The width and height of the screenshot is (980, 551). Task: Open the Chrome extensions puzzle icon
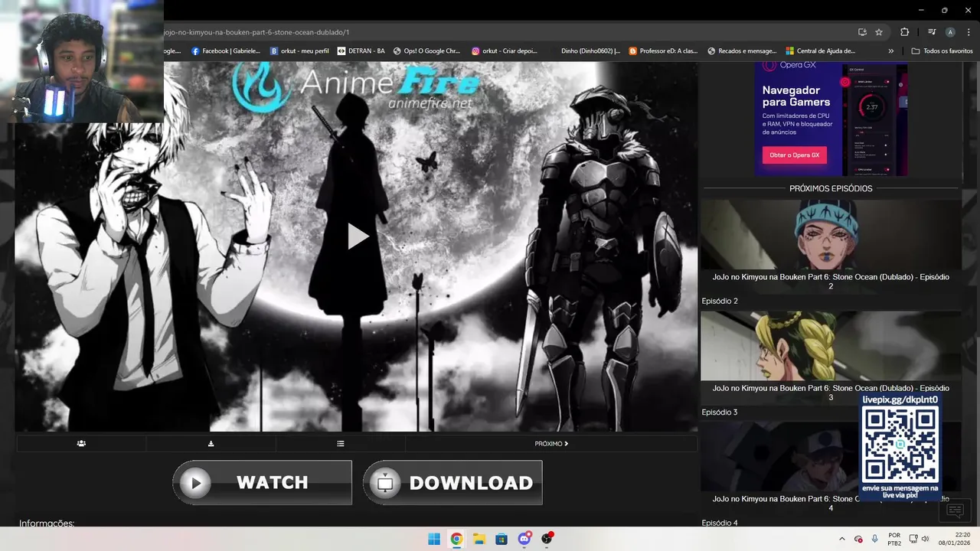point(904,32)
